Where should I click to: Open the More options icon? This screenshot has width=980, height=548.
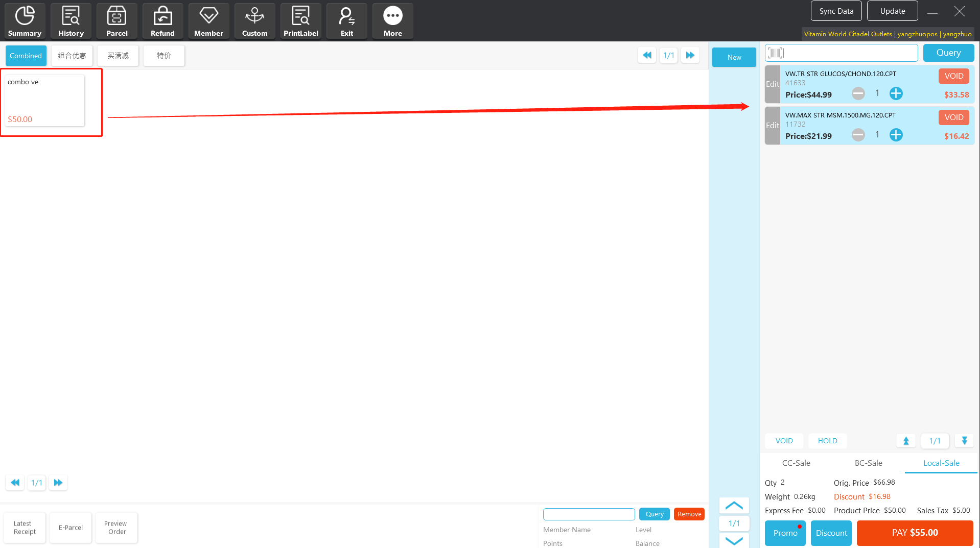click(x=392, y=21)
